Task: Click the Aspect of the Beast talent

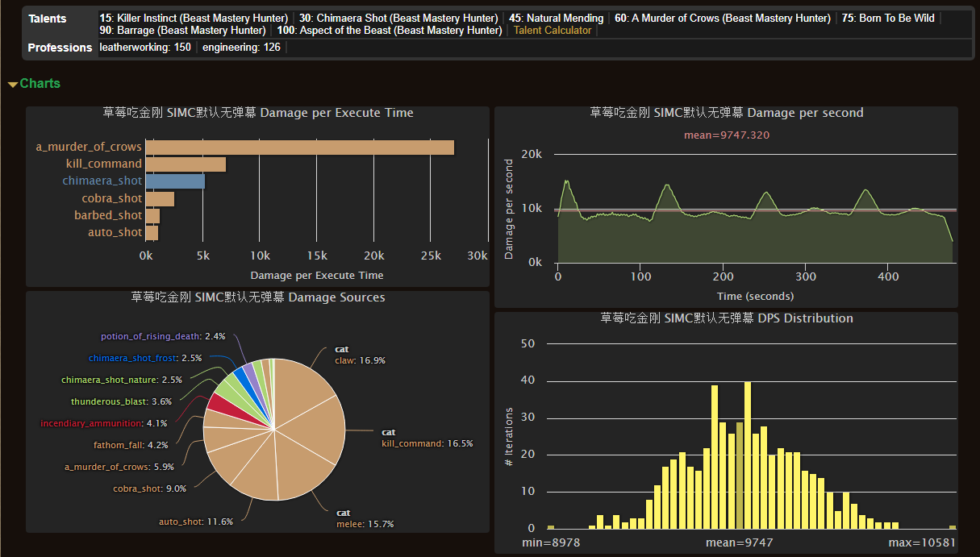Action: click(x=390, y=31)
